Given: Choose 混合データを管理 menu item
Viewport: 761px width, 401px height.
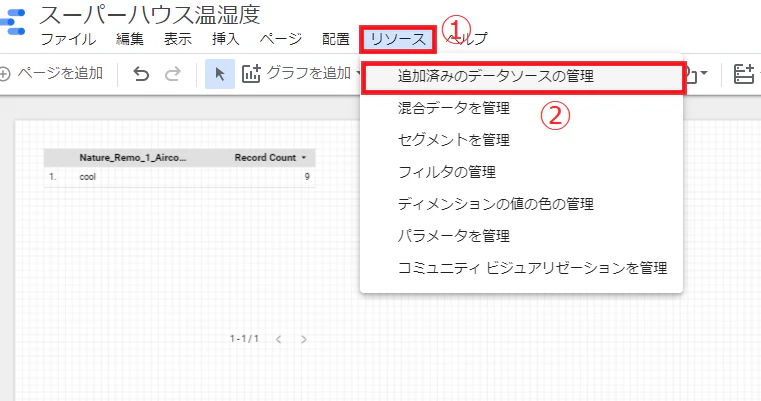Looking at the screenshot, I should click(521, 108).
